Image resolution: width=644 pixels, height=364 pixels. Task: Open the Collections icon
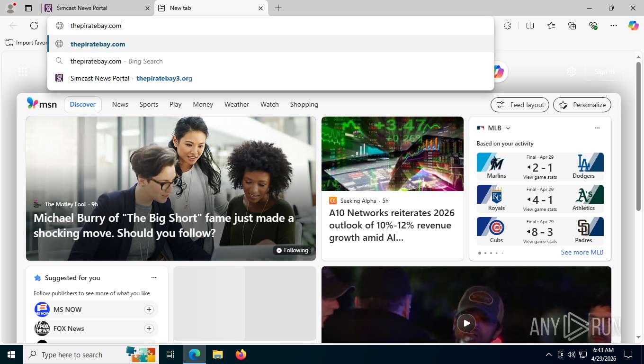click(x=572, y=26)
